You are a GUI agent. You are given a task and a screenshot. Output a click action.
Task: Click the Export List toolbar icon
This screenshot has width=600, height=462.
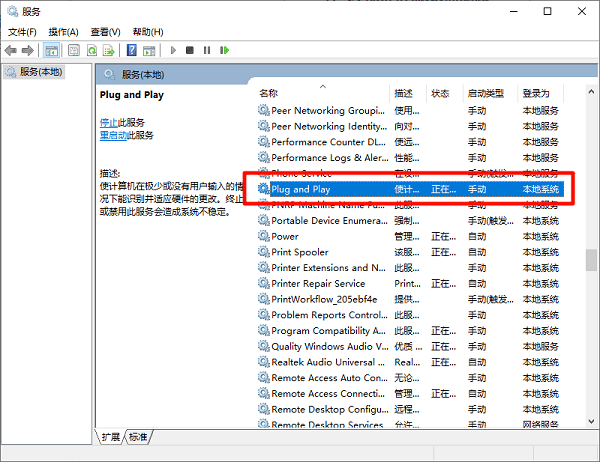[x=109, y=50]
